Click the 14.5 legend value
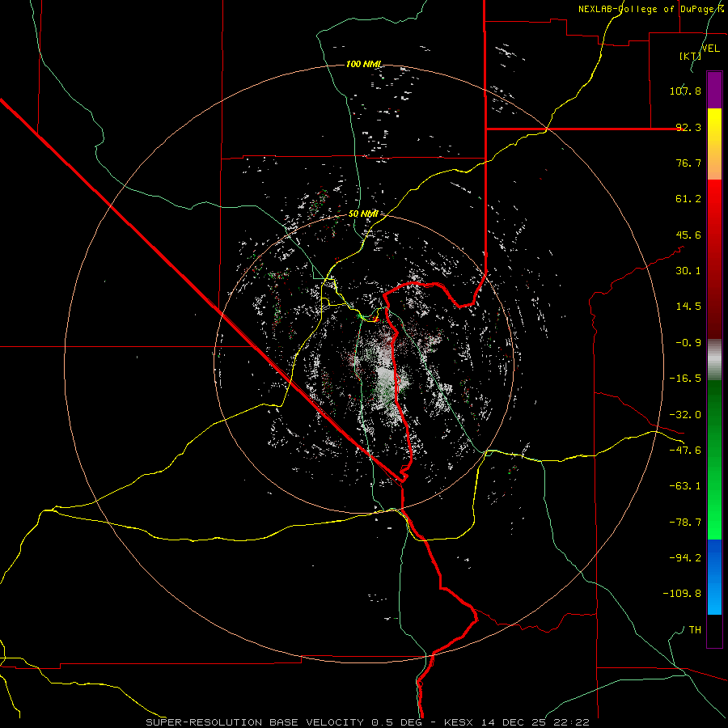This screenshot has height=728, width=728. click(688, 307)
